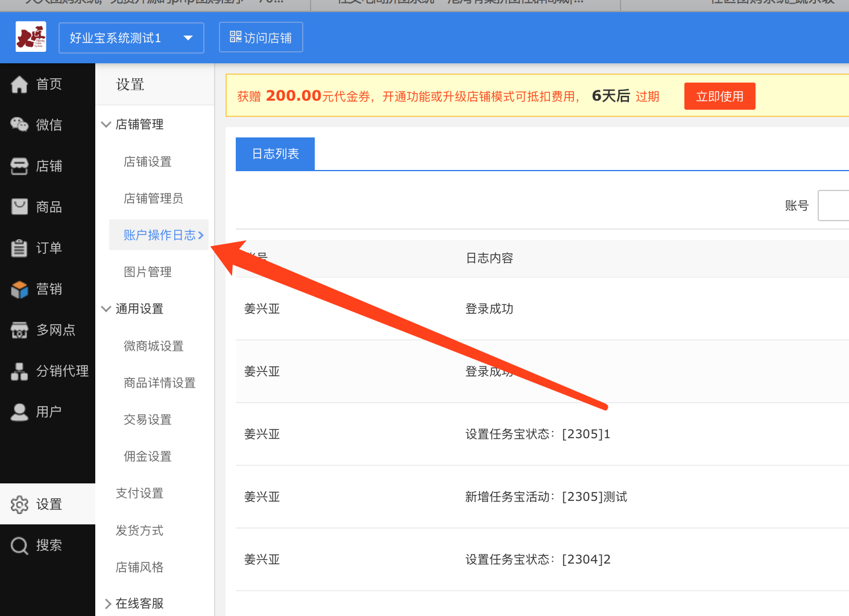This screenshot has height=616, width=849.
Task: Click log entry 设置任务宝状态: [2305]1
Action: pos(538,434)
